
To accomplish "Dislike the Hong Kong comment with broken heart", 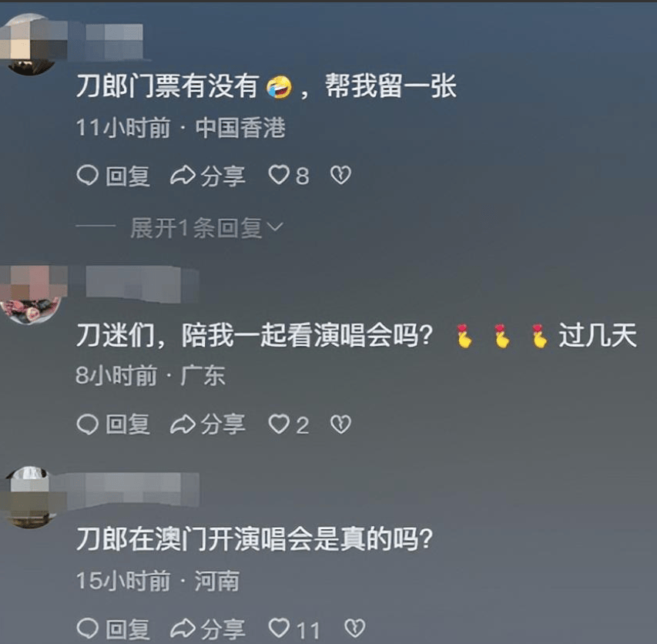I will [x=340, y=175].
